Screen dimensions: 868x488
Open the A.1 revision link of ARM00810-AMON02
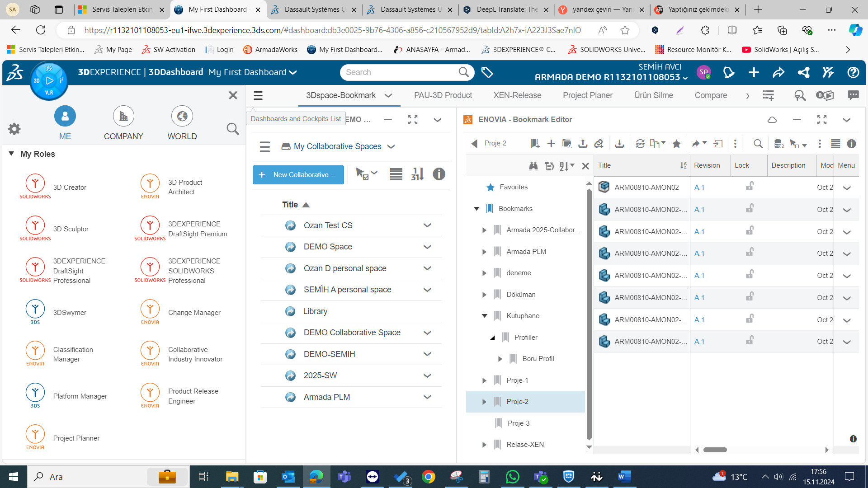(699, 187)
